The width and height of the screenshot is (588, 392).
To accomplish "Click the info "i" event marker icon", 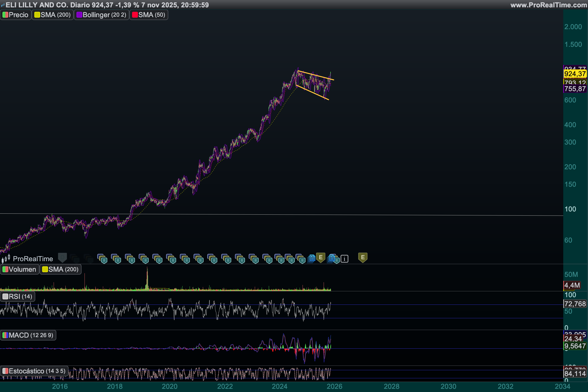I will pyautogui.click(x=344, y=259).
